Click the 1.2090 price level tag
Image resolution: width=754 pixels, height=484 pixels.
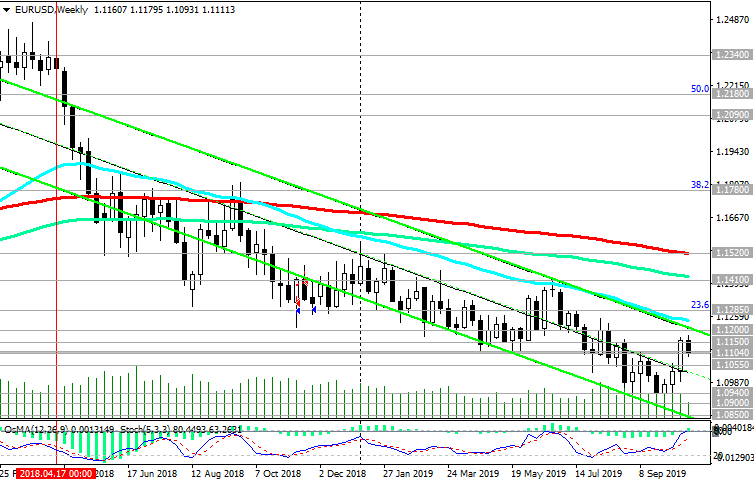(x=731, y=115)
